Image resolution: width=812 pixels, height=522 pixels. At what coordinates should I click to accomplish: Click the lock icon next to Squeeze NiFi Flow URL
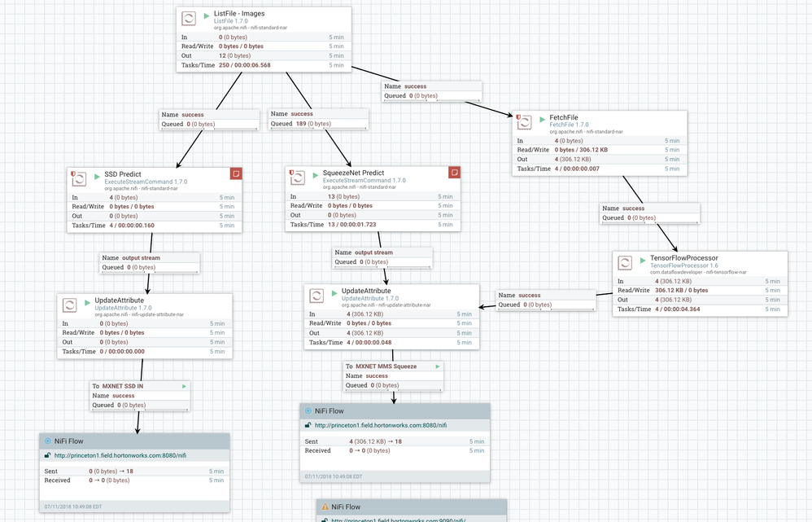(308, 426)
